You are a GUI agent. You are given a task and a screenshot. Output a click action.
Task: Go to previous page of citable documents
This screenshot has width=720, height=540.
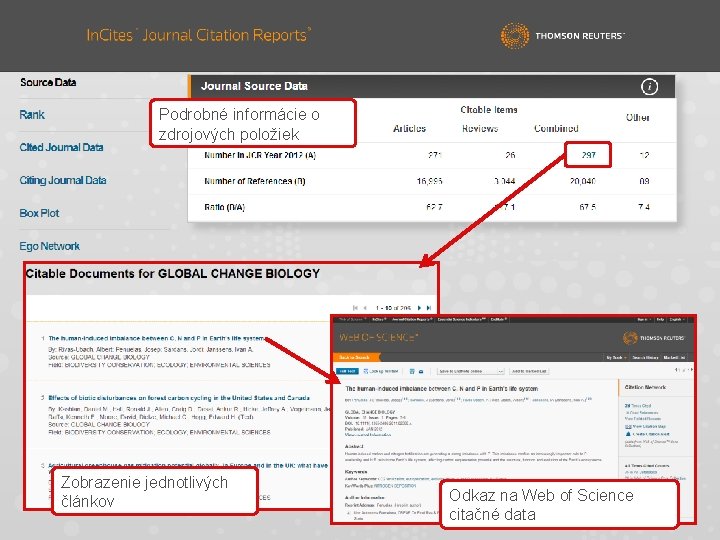(x=365, y=308)
